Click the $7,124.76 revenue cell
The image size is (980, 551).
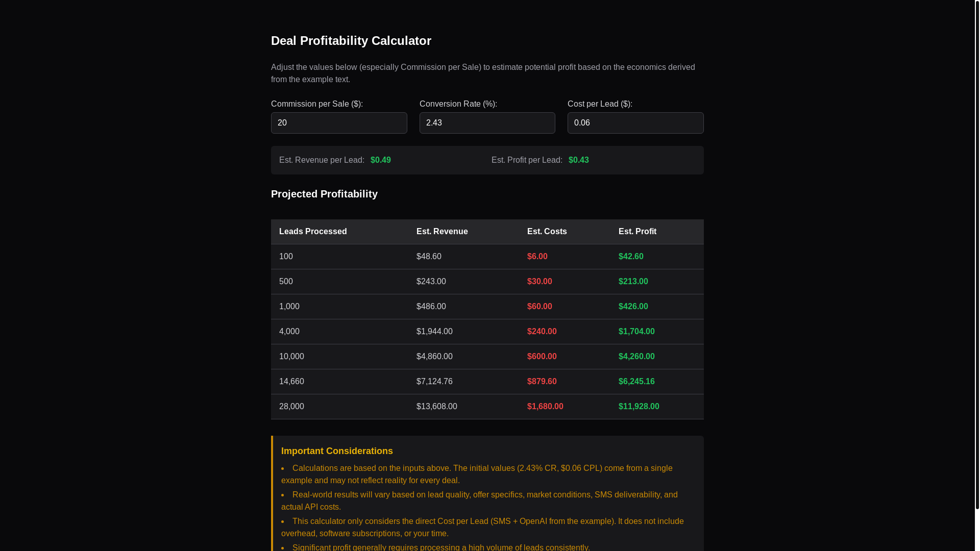463,382
